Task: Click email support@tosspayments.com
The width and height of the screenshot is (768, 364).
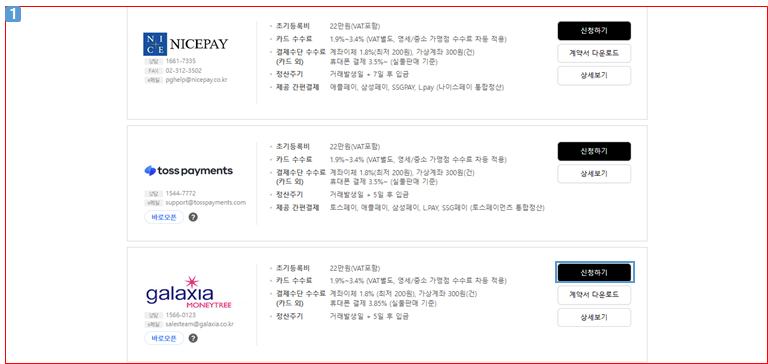Action: click(206, 202)
